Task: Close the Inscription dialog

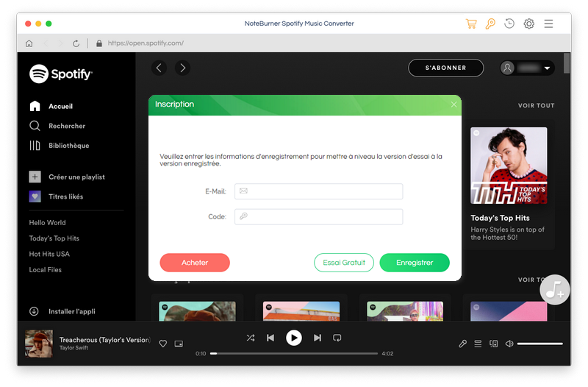Action: (x=453, y=104)
